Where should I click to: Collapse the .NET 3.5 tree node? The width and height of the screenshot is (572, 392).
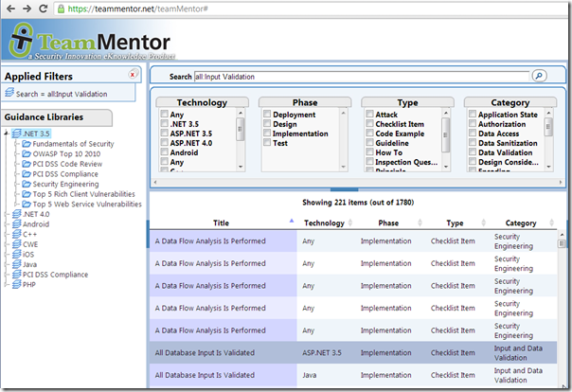(x=7, y=134)
